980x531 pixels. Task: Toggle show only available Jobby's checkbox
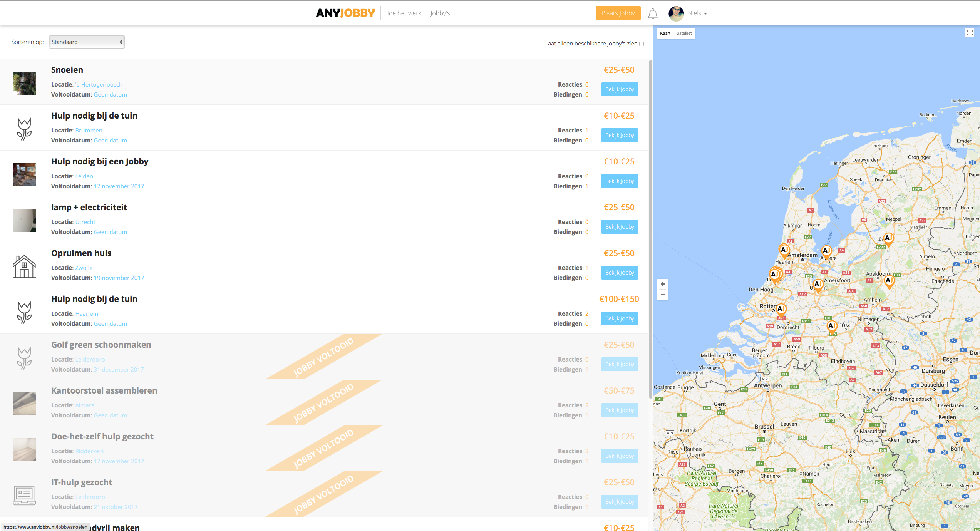[642, 44]
